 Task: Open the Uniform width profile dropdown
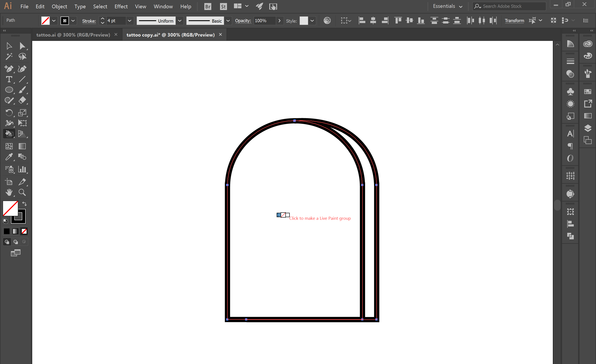point(180,21)
